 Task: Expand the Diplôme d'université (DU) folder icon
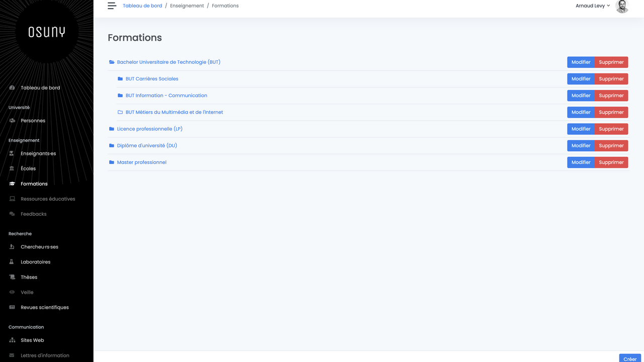click(112, 146)
